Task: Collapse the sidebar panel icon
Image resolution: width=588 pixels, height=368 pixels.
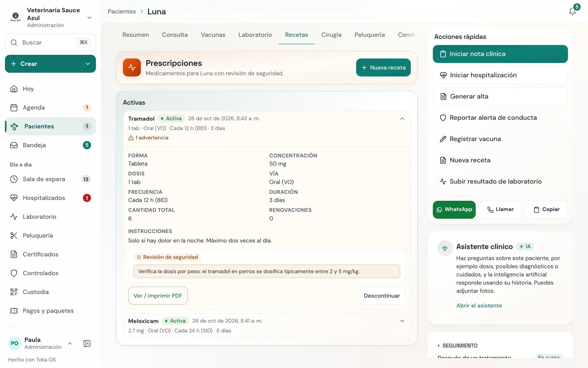Action: (x=87, y=343)
